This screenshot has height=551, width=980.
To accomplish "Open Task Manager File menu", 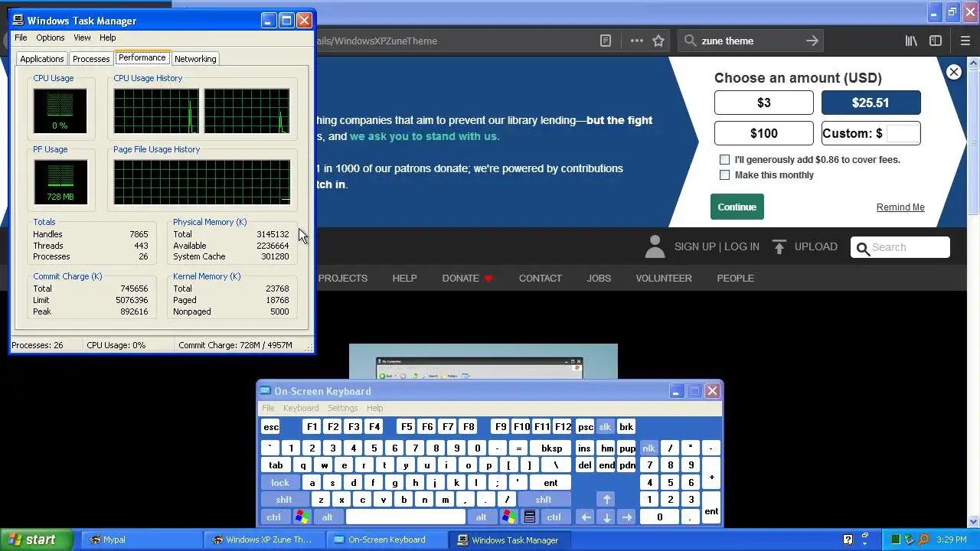I will (21, 37).
